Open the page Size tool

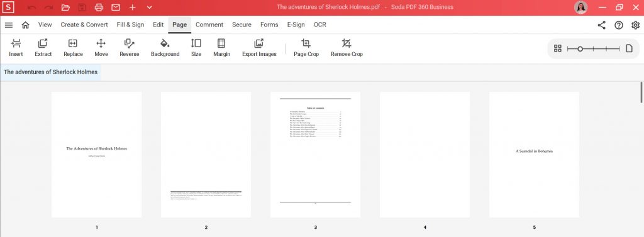(x=196, y=48)
